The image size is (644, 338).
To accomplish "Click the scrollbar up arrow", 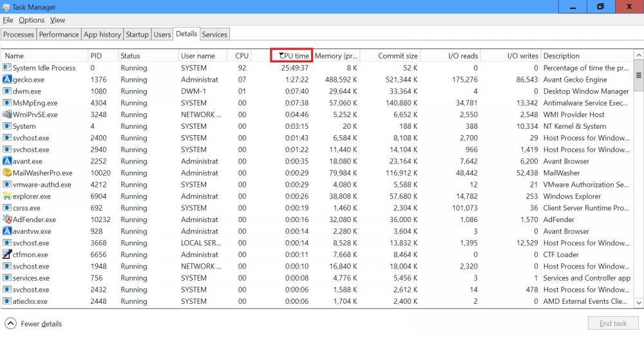I will (639, 55).
